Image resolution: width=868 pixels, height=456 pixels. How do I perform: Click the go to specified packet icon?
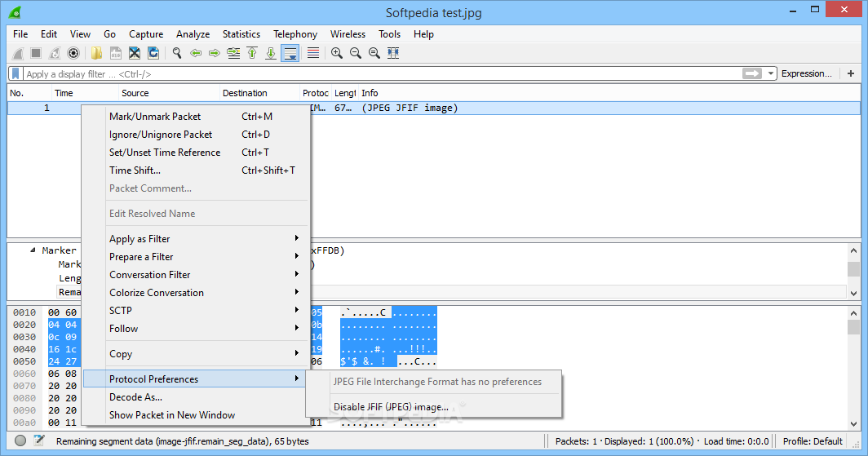click(233, 53)
